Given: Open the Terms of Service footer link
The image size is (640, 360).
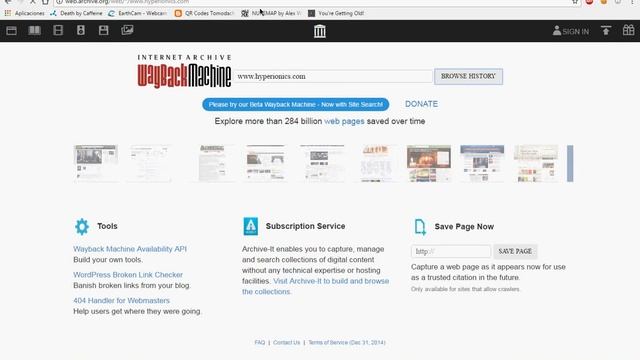Looking at the screenshot, I should pyautogui.click(x=347, y=342).
